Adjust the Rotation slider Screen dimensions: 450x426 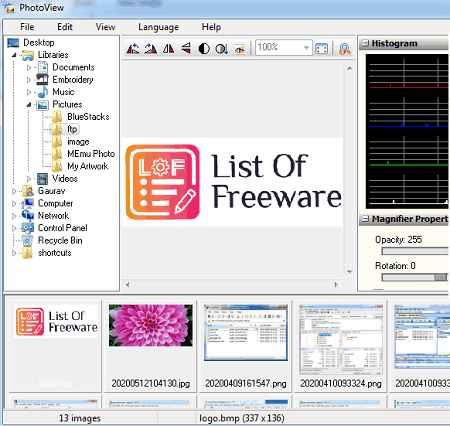tap(415, 277)
